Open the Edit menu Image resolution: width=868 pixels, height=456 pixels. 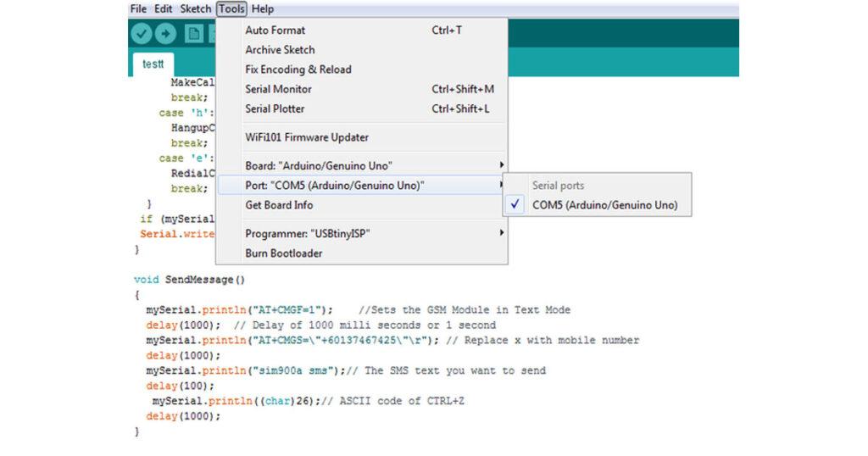pyautogui.click(x=164, y=9)
